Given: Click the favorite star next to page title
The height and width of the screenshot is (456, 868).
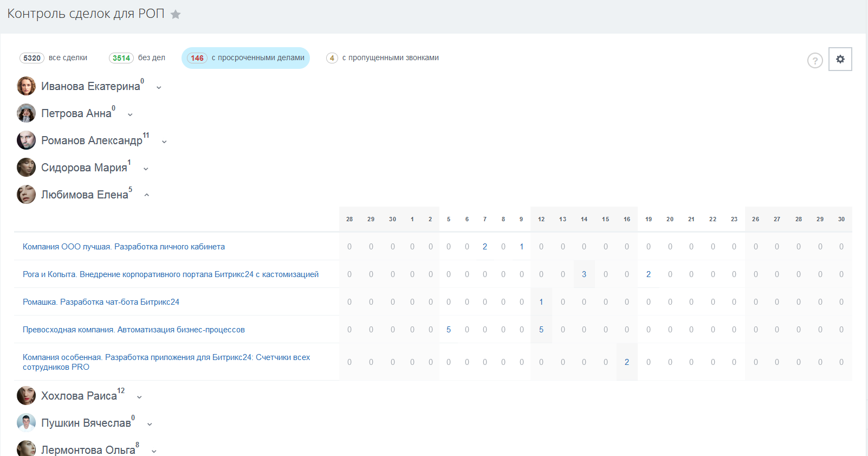Looking at the screenshot, I should pyautogui.click(x=176, y=15).
